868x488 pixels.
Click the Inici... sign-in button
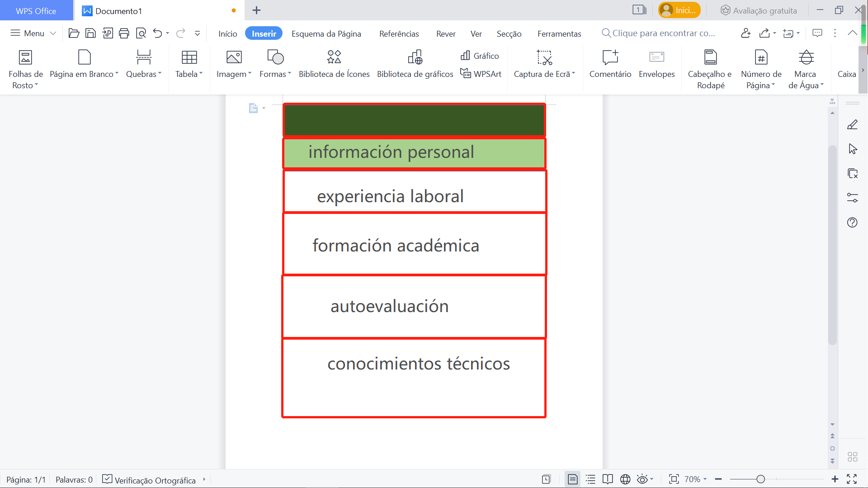click(679, 10)
